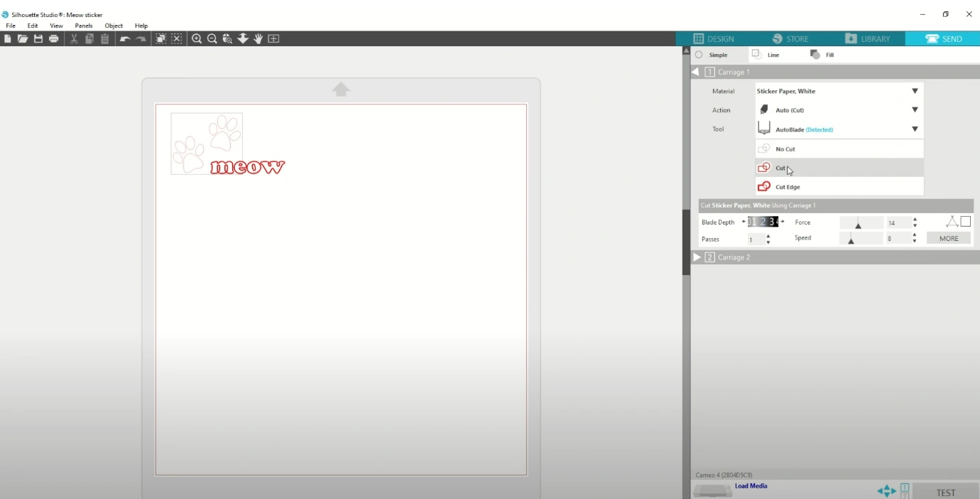Image resolution: width=980 pixels, height=499 pixels.
Task: Activate the Pan (hand) tool
Action: coord(258,38)
